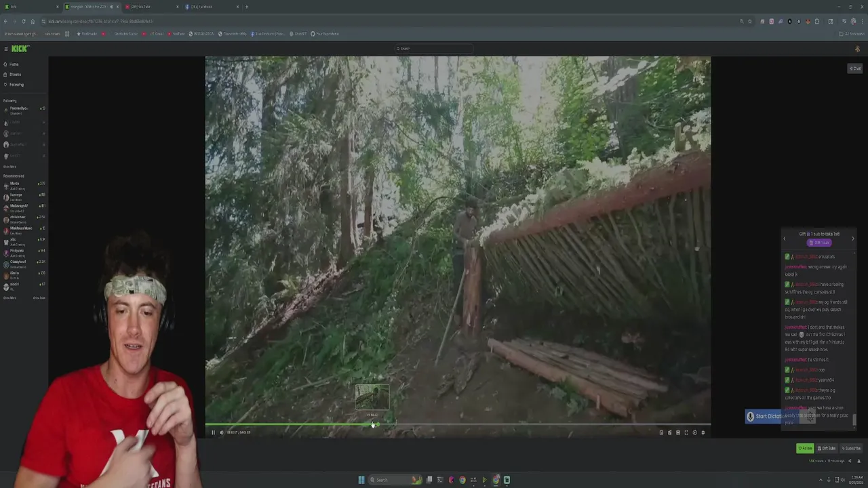Open user avatar menu on Kick
Screen dimensions: 868x488
point(857,49)
